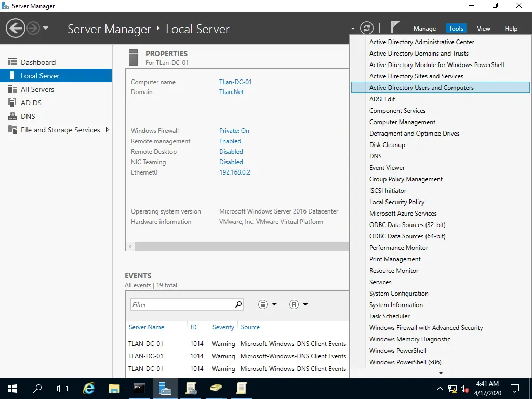Open Active Directory Administrative Center
532x399 pixels.
coord(441,42)
